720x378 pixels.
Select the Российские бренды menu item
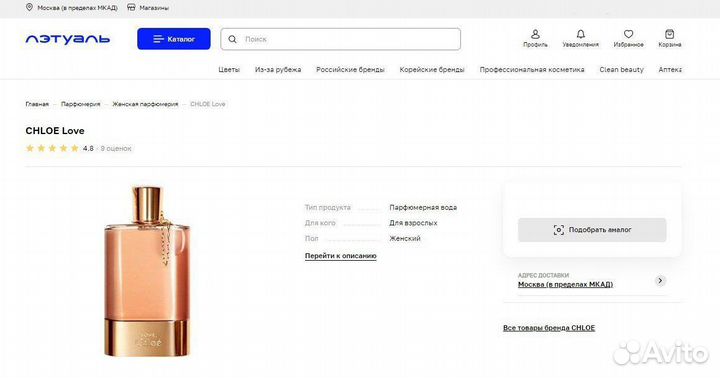[350, 70]
